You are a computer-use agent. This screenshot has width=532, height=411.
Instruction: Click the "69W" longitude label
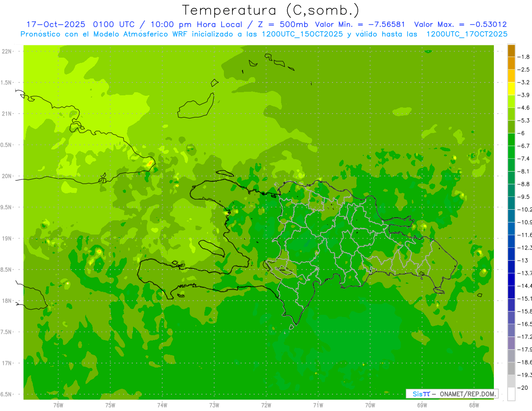[422, 405]
